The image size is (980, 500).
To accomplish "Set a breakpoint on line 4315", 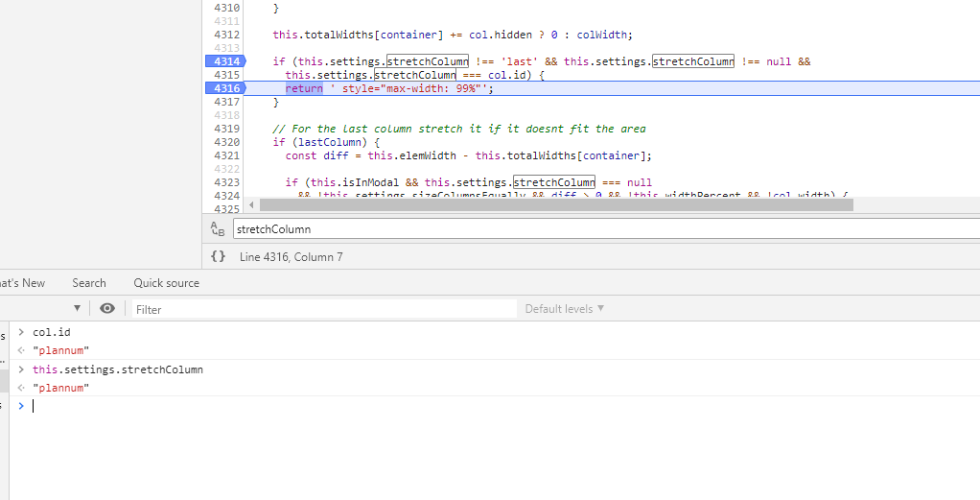I will point(226,75).
